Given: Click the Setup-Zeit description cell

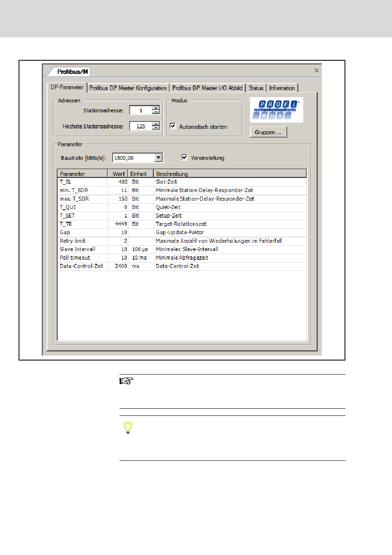Looking at the screenshot, I should [x=230, y=216].
